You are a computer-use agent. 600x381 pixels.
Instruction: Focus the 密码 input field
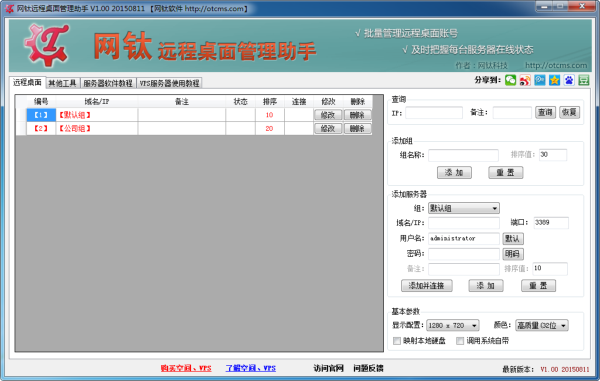(464, 254)
